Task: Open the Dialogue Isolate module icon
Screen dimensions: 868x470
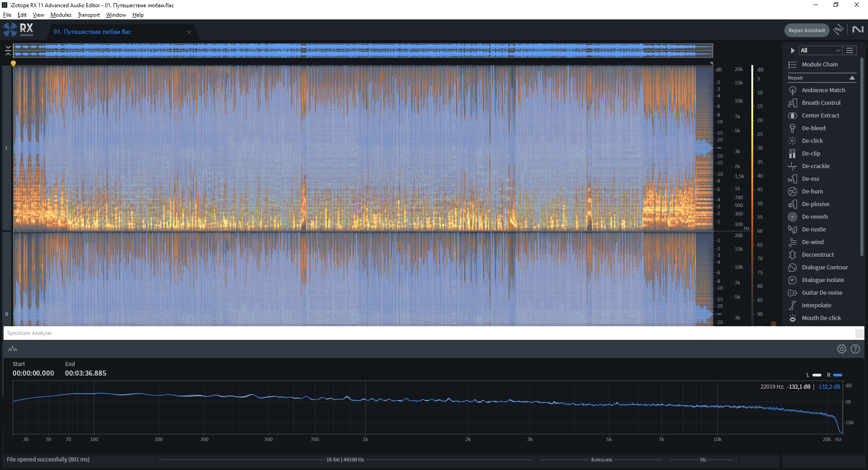Action: (793, 280)
